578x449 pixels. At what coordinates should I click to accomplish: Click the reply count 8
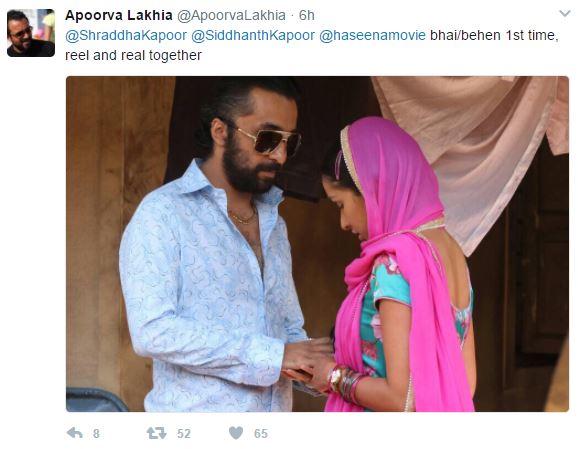click(x=96, y=434)
